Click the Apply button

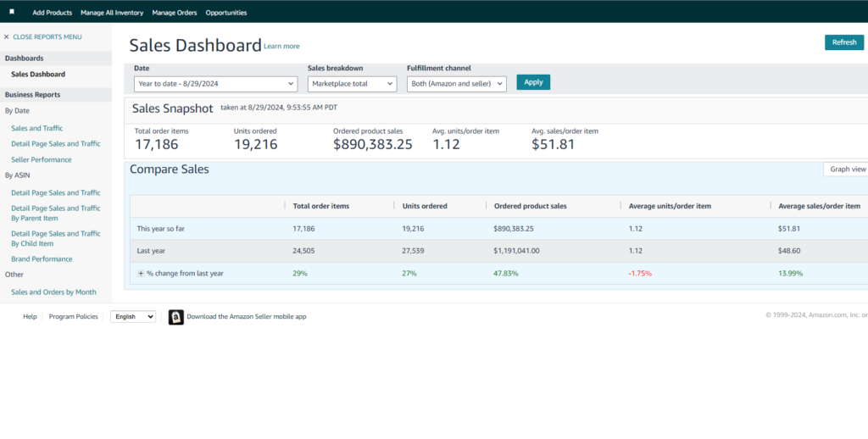click(x=533, y=82)
